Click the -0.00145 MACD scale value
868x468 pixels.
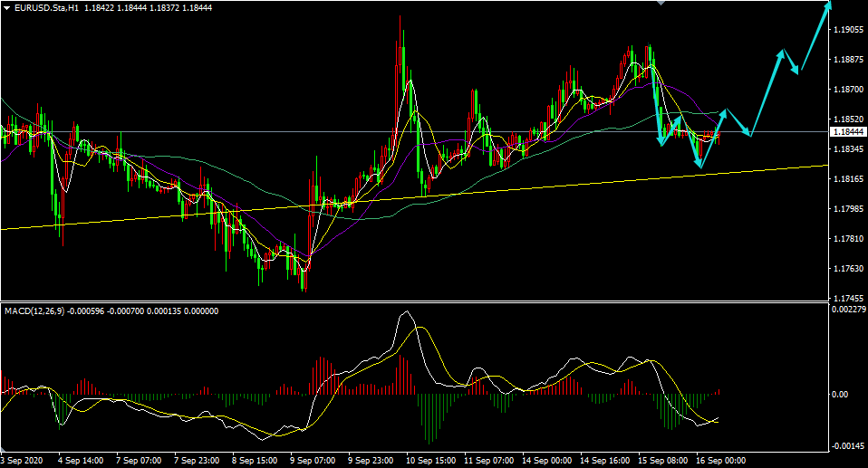pos(847,446)
